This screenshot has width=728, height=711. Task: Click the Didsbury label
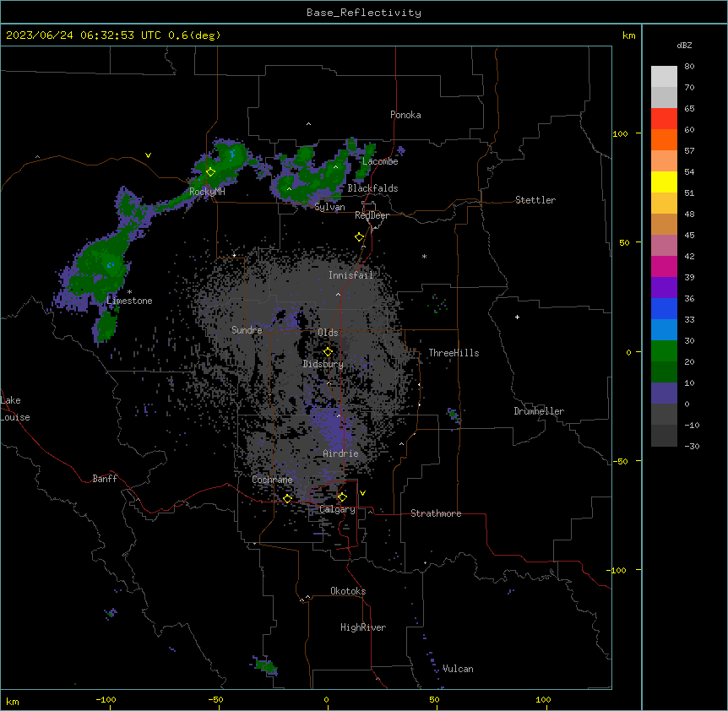pyautogui.click(x=323, y=364)
